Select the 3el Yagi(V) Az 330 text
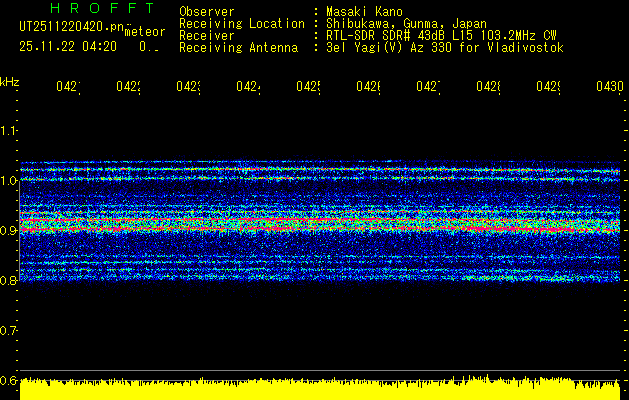This screenshot has height=400, width=629. pos(445,48)
